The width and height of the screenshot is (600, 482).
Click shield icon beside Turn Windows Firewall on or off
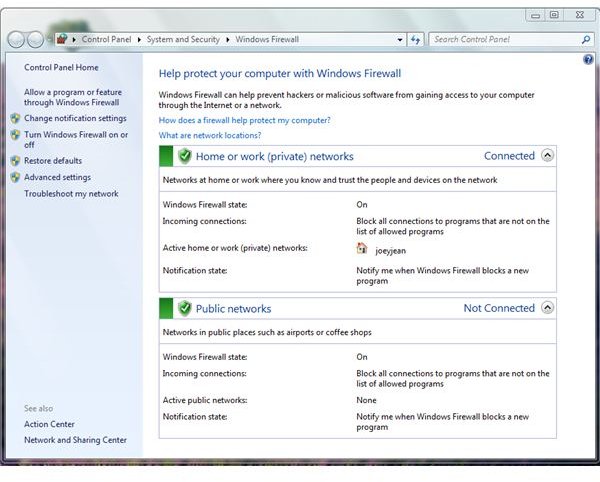pyautogui.click(x=15, y=135)
